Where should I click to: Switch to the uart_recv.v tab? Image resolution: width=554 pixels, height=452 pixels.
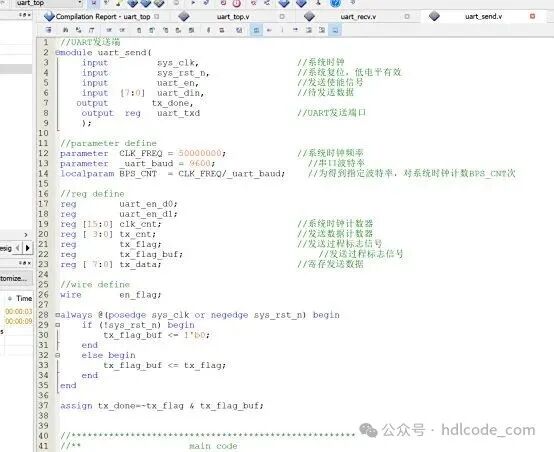tap(358, 17)
